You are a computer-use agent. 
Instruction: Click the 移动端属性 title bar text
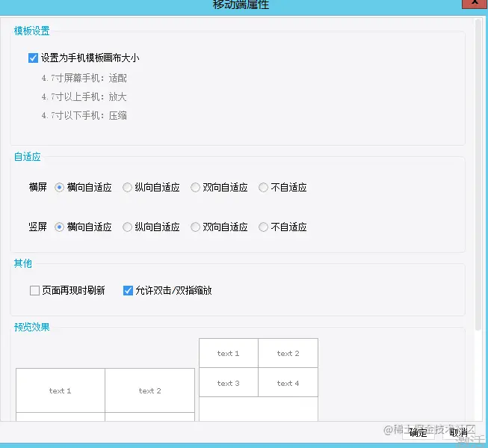(241, 4)
